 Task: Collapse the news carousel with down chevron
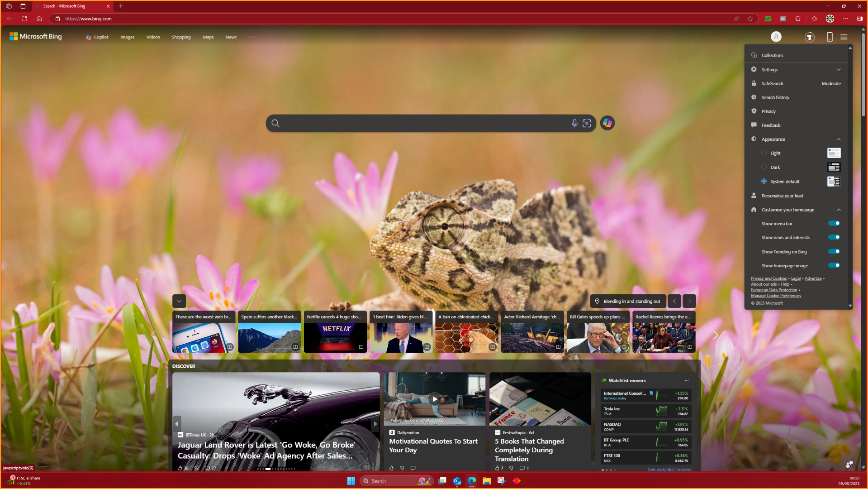click(x=179, y=301)
